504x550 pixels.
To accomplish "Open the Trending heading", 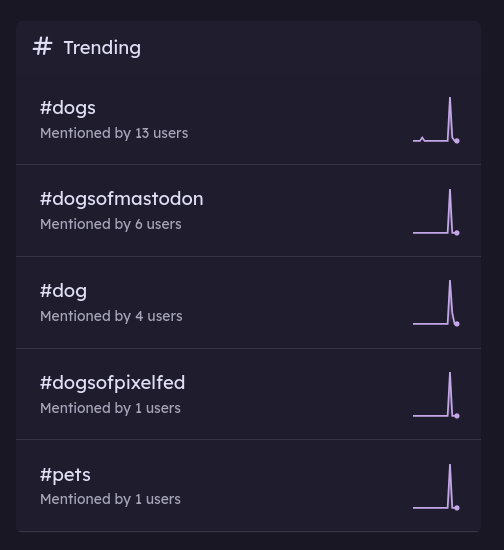I will [x=102, y=48].
